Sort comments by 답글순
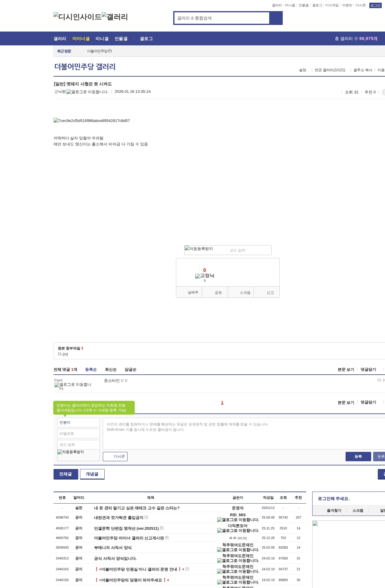 pos(131,370)
